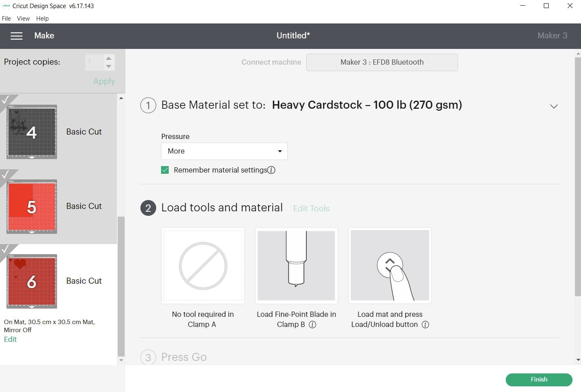Click step 1 circle number icon
This screenshot has width=581, height=392.
pyautogui.click(x=148, y=105)
